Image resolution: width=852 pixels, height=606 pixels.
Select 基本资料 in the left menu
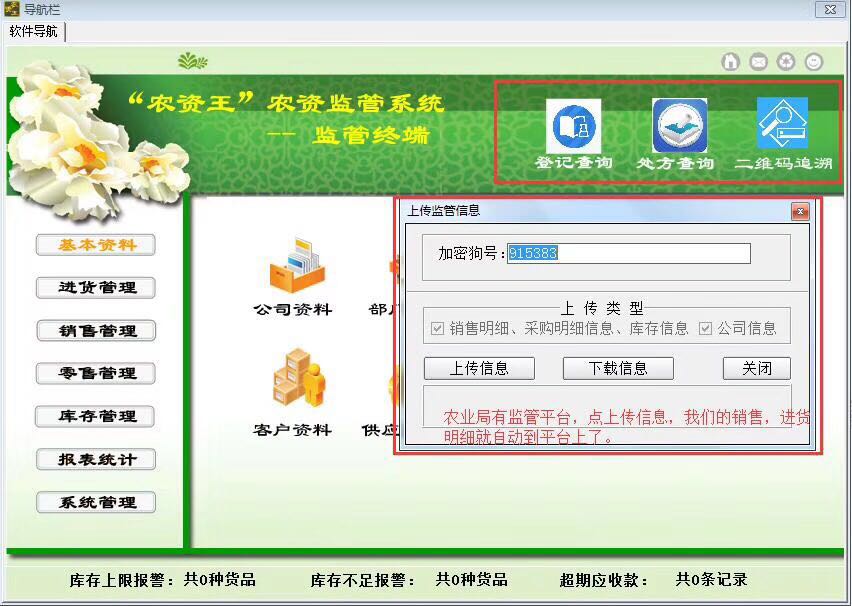click(96, 245)
